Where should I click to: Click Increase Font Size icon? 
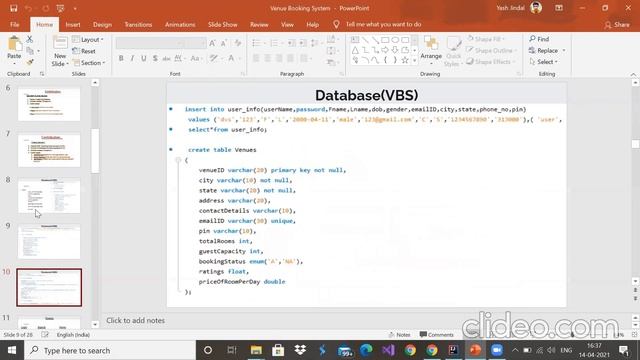point(213,43)
